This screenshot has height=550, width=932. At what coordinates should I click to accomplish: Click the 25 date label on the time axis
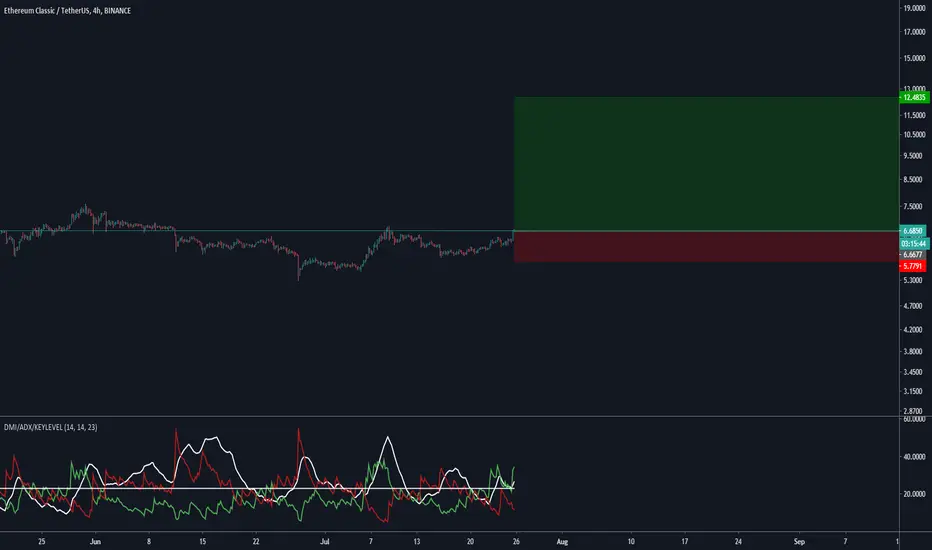click(x=42, y=542)
